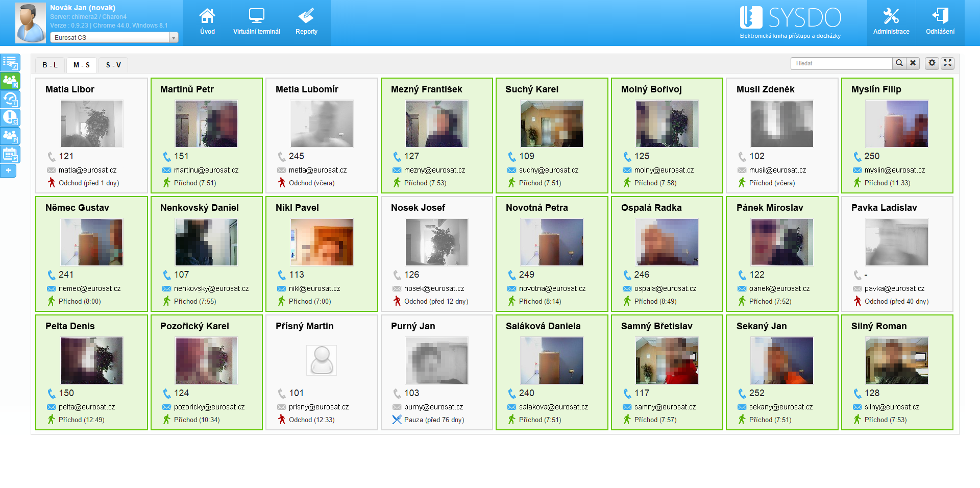Open Suchý Karel's photo thumbnail
Image resolution: width=980 pixels, height=488 pixels.
(x=552, y=124)
